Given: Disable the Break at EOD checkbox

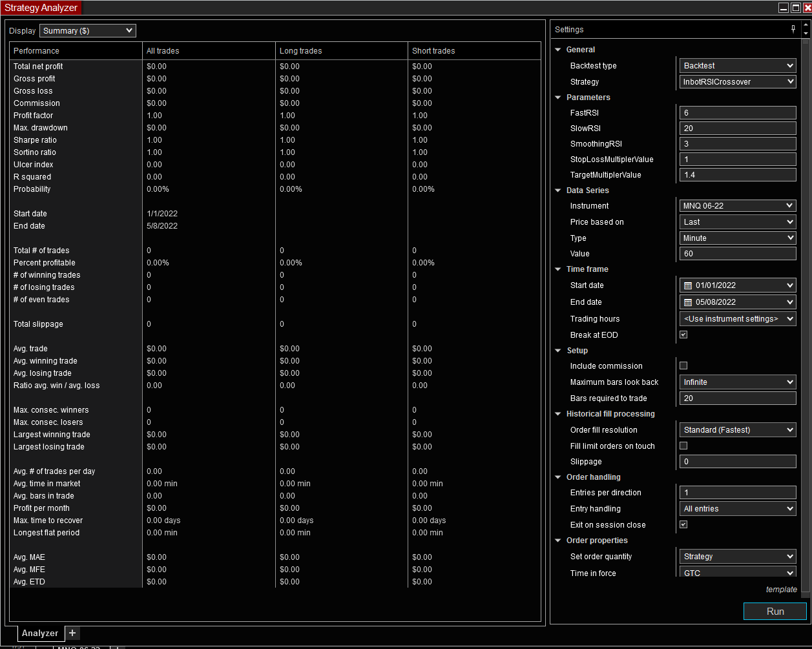Looking at the screenshot, I should tap(683, 335).
